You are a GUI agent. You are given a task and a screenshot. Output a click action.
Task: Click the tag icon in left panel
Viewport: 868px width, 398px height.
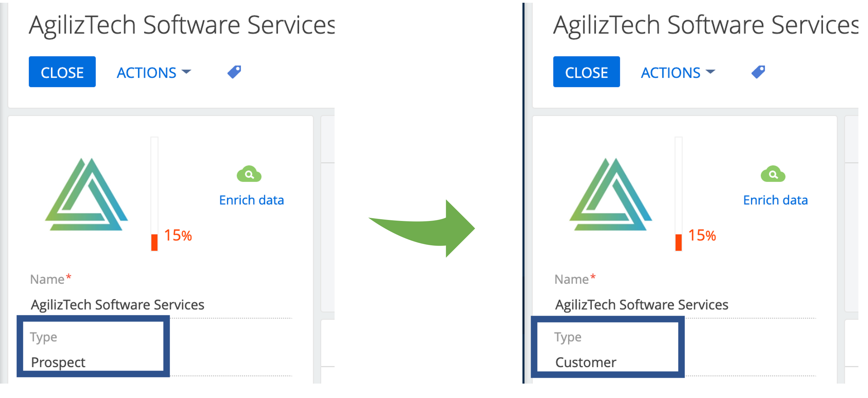click(x=234, y=72)
